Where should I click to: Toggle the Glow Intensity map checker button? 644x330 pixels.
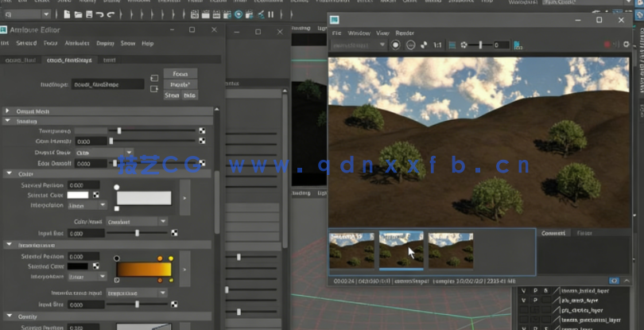[x=202, y=142]
